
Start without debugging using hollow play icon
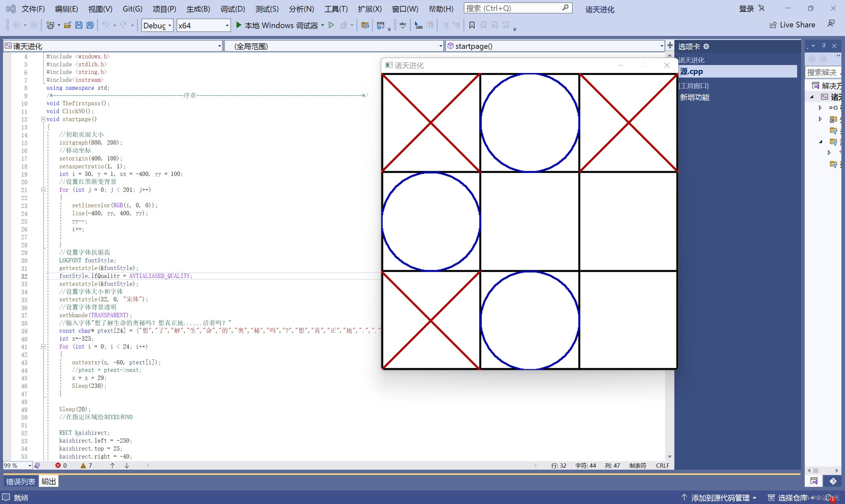[x=331, y=25]
